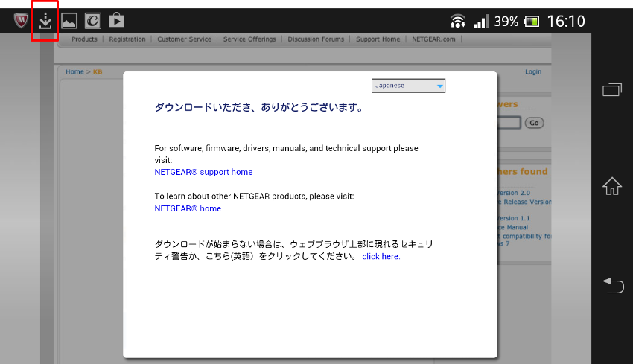Tap the McAfee shield status icon

[21, 20]
